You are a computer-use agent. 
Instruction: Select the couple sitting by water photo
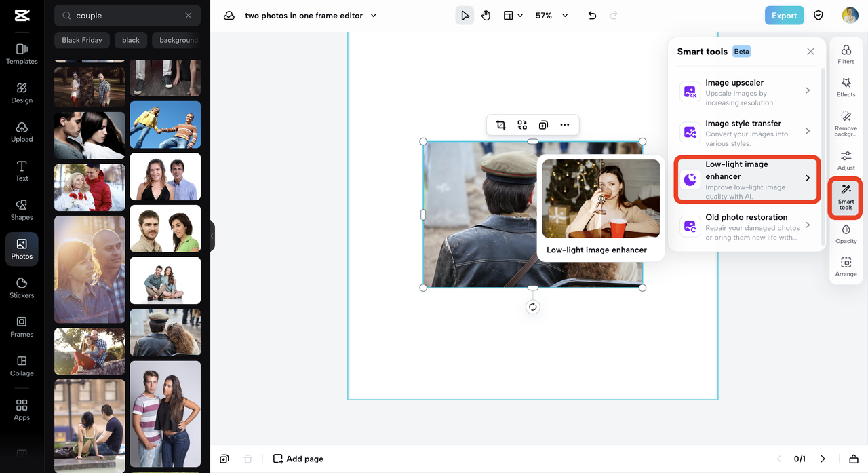[x=90, y=426]
